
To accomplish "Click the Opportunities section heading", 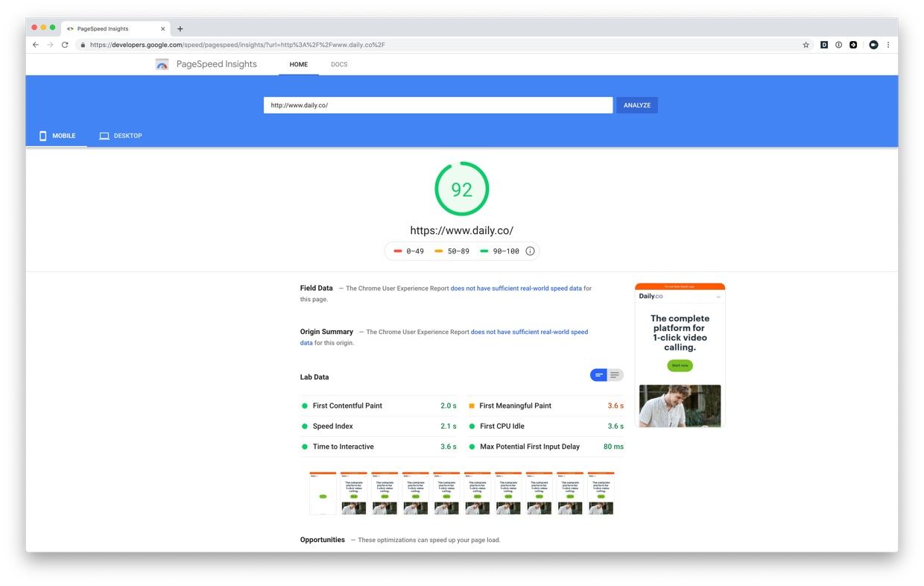I will [x=323, y=540].
